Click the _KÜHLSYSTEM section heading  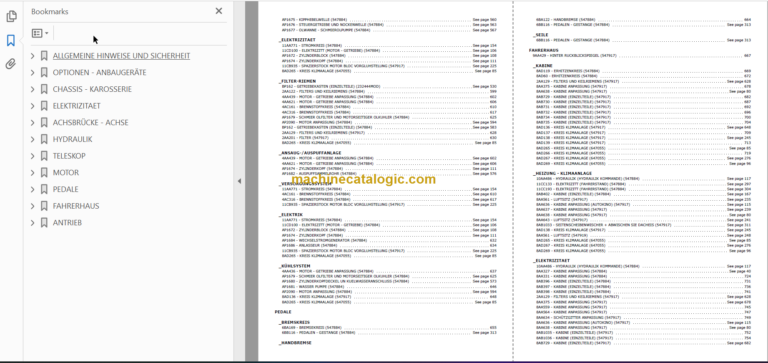[294, 266]
